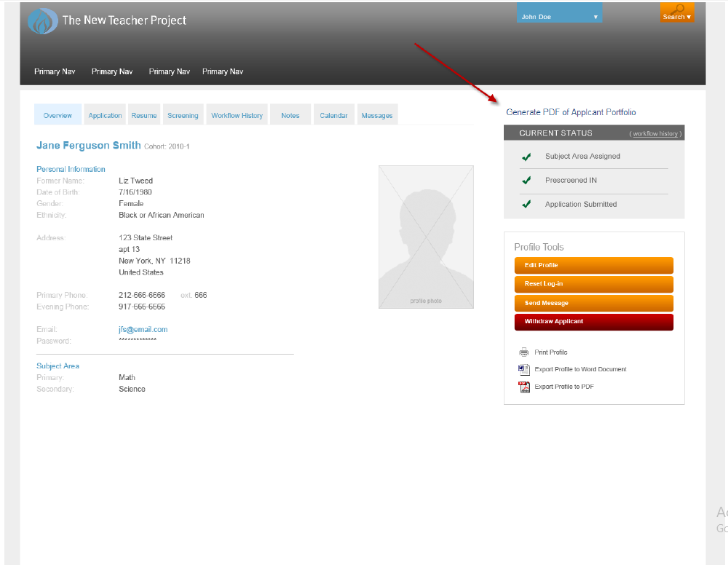728x565 pixels.
Task: Click the Word document export icon
Action: [x=523, y=370]
